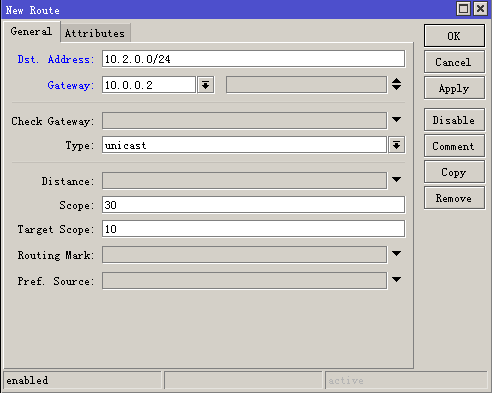The height and width of the screenshot is (393, 492).
Task: Focus the Scope field showing 30
Action: click(253, 205)
